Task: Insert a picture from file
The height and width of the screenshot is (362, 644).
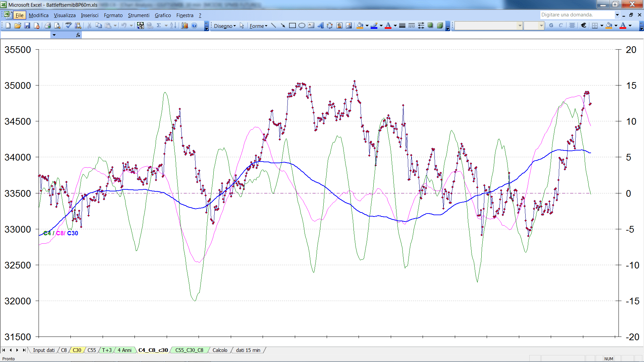Action: (x=349, y=25)
